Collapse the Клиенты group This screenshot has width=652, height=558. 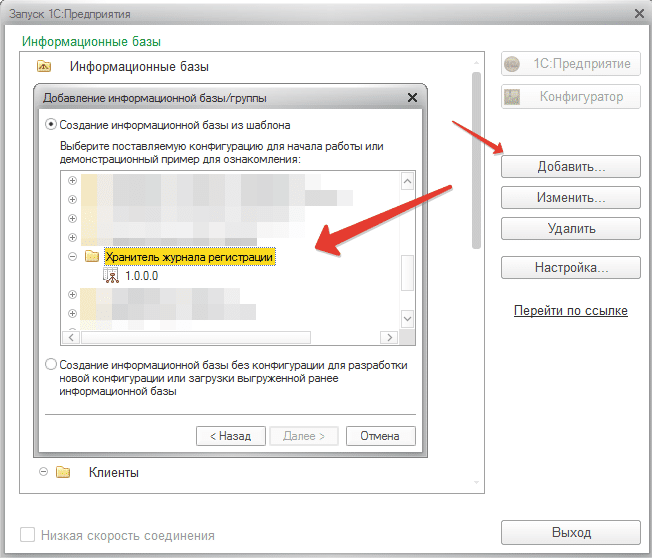tap(42, 472)
